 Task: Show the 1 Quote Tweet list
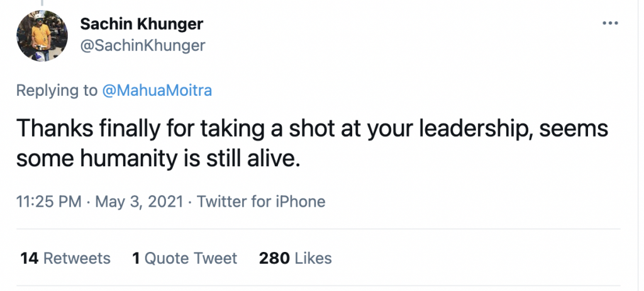[184, 258]
